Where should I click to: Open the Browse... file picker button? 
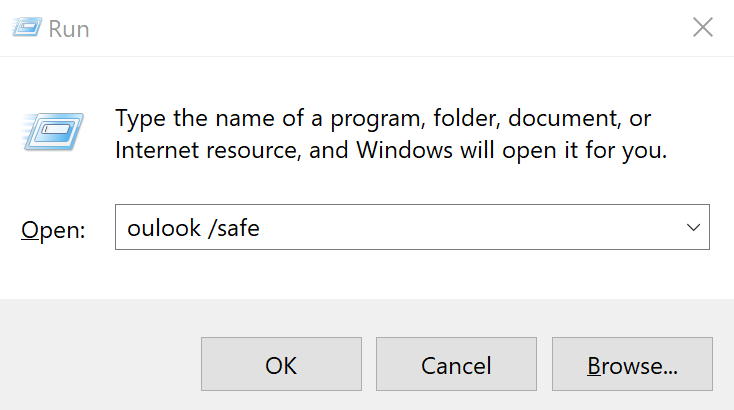coord(632,365)
